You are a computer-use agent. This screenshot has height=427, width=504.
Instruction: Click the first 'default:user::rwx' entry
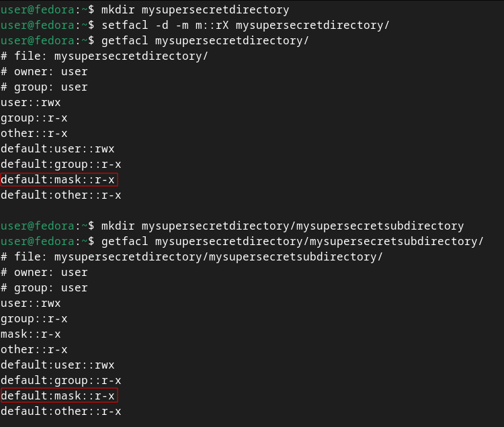58,148
